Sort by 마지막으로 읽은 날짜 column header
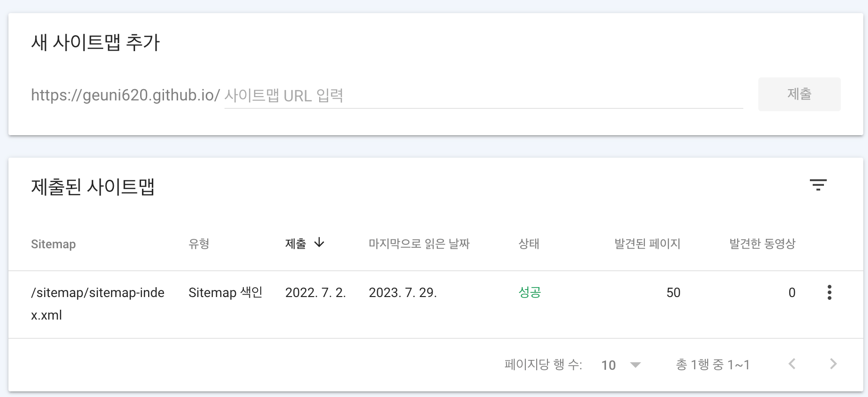This screenshot has height=397, width=868. click(419, 244)
